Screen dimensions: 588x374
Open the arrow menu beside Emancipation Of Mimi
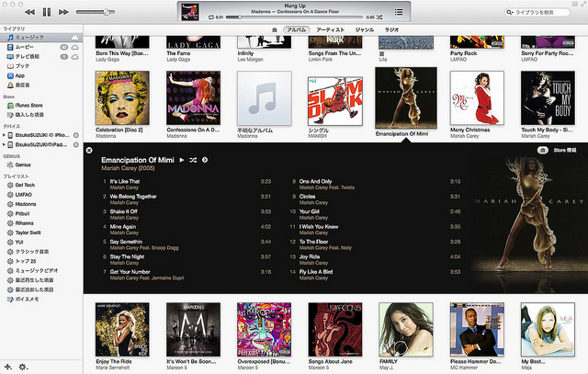(x=205, y=160)
